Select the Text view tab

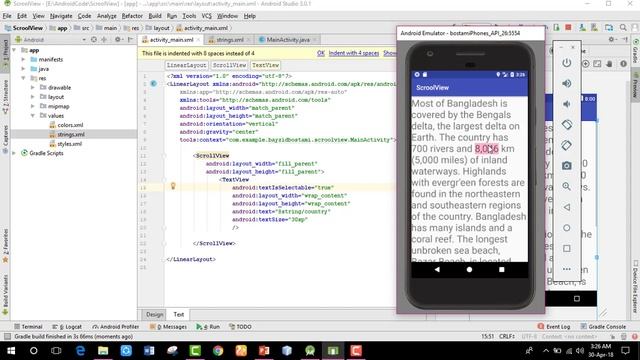click(179, 314)
